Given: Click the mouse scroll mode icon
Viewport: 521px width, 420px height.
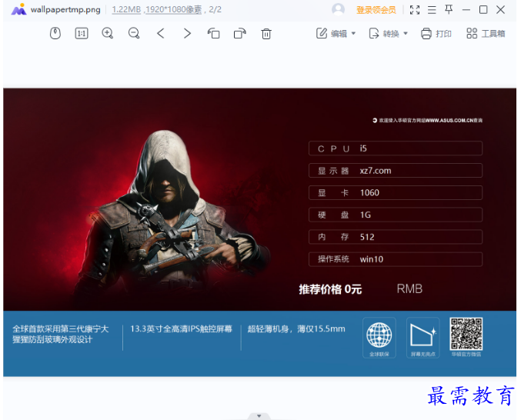Looking at the screenshot, I should tap(55, 34).
